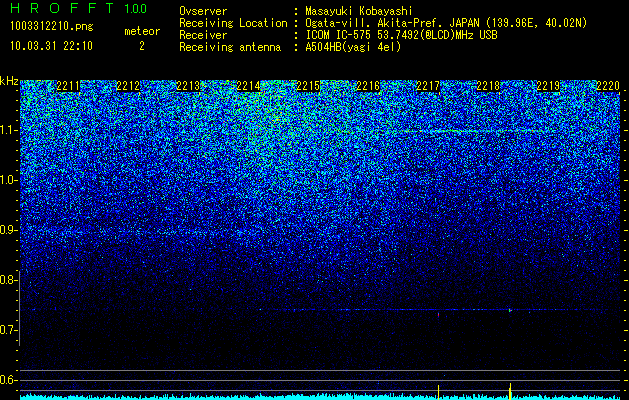The image size is (629, 400).
Task: Click the green echo spot near 2218 on carrier line
Action: 510,310
